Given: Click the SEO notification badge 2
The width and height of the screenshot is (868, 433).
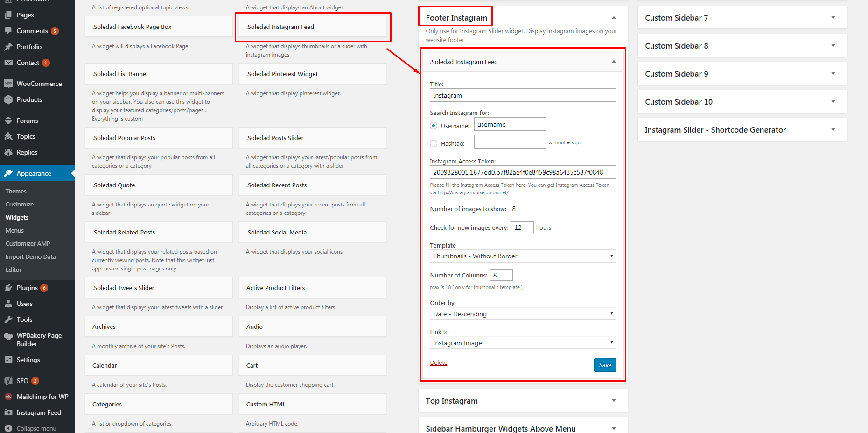Looking at the screenshot, I should [35, 381].
